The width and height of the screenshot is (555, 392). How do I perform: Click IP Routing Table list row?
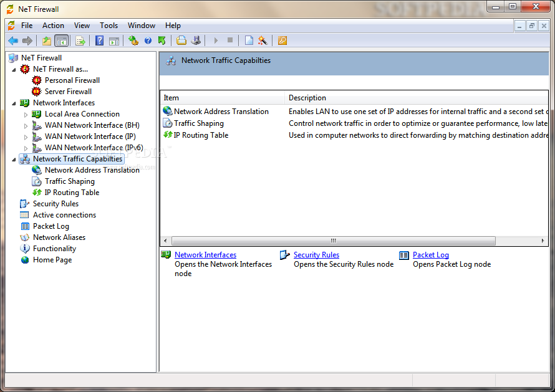[x=354, y=135]
